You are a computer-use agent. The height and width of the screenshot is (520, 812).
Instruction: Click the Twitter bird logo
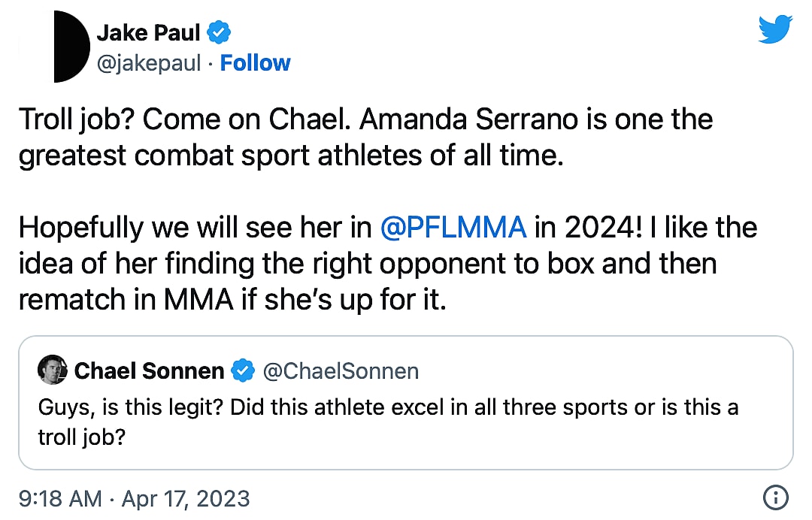[775, 29]
